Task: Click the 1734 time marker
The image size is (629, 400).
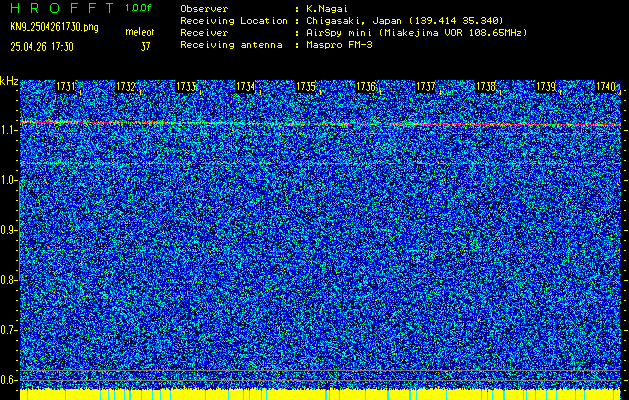Action: [x=246, y=87]
